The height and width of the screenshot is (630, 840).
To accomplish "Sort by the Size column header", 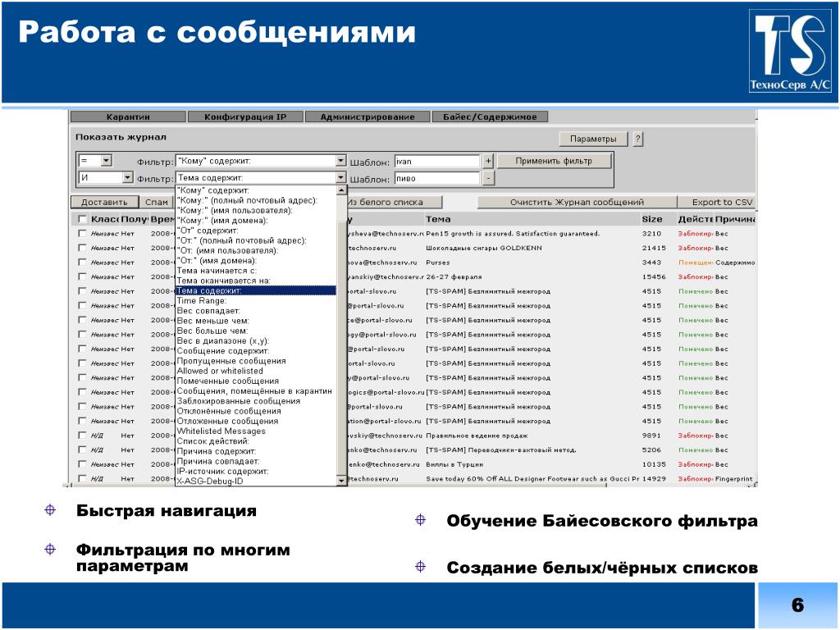I will pyautogui.click(x=652, y=219).
